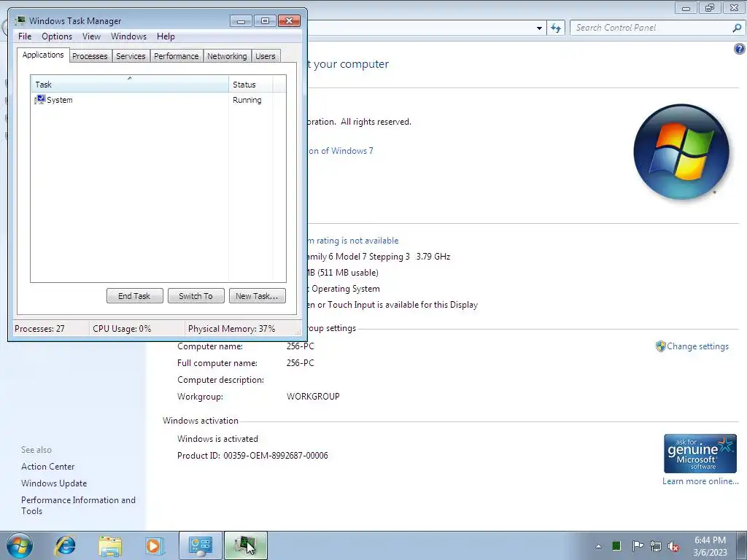Image resolution: width=747 pixels, height=560 pixels.
Task: Click the edition of Windows 7 link
Action: coord(341,151)
